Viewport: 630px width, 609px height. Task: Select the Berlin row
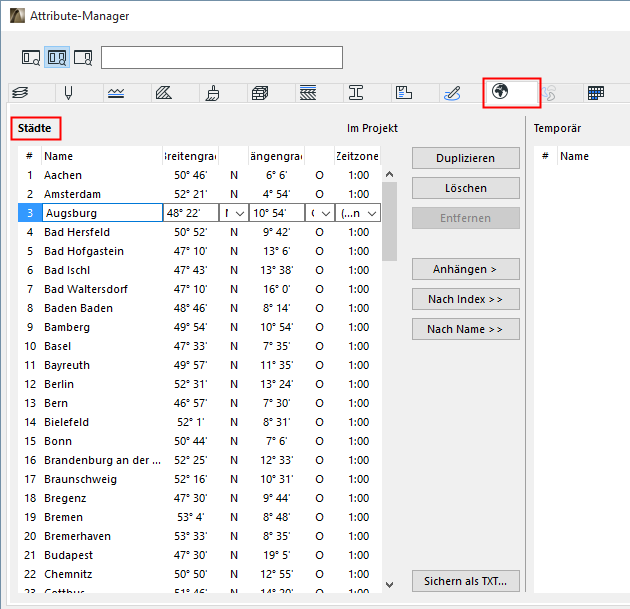coord(199,384)
